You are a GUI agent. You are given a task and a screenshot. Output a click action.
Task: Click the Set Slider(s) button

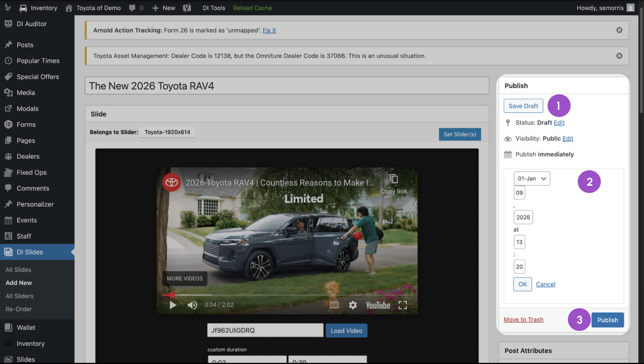(460, 134)
